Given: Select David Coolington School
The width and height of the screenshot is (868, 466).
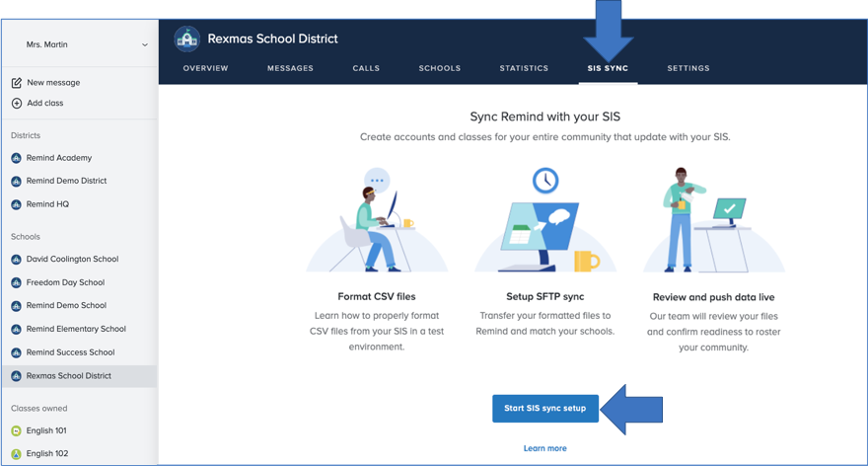Looking at the screenshot, I should coord(72,260).
